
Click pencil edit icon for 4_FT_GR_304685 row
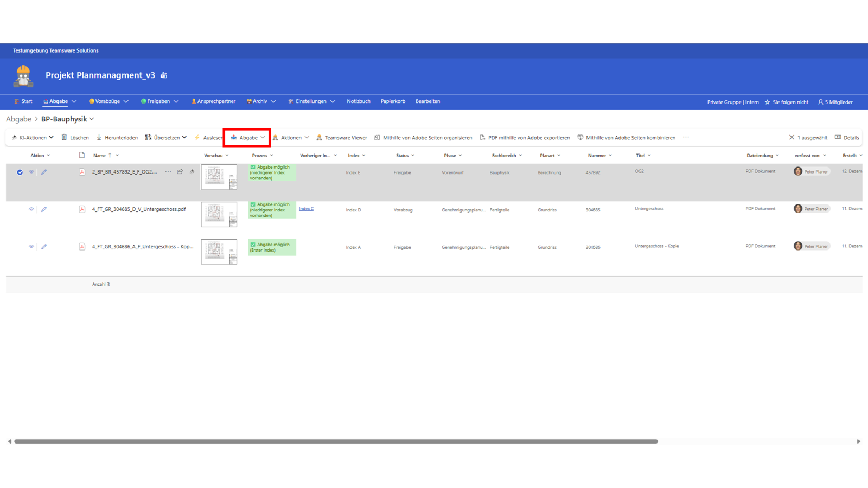point(44,209)
